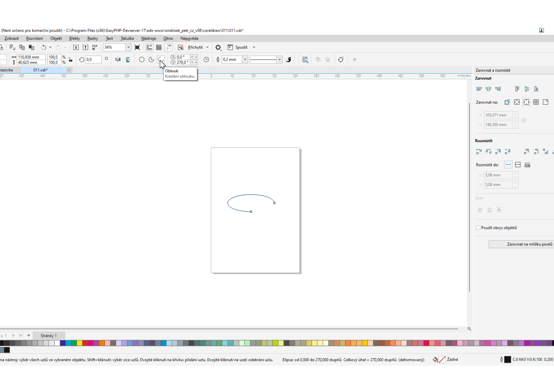Select the Ellipse shape type button

pos(142,60)
